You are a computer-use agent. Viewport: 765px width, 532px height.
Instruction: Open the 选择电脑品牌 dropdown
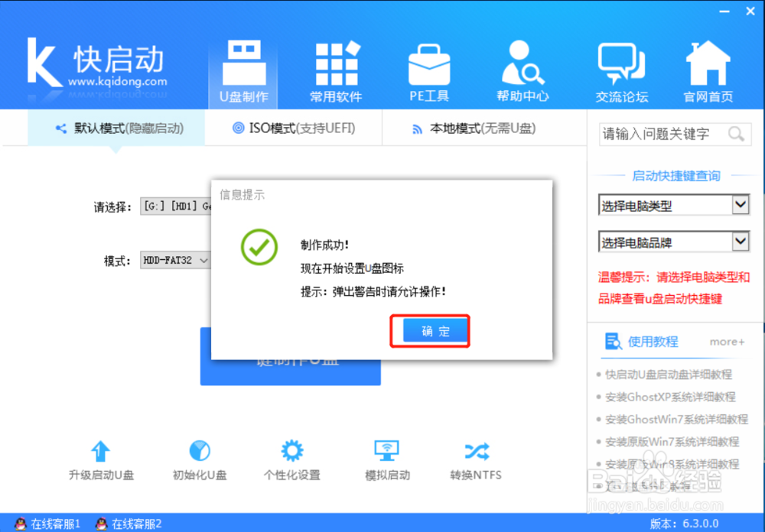(x=673, y=242)
